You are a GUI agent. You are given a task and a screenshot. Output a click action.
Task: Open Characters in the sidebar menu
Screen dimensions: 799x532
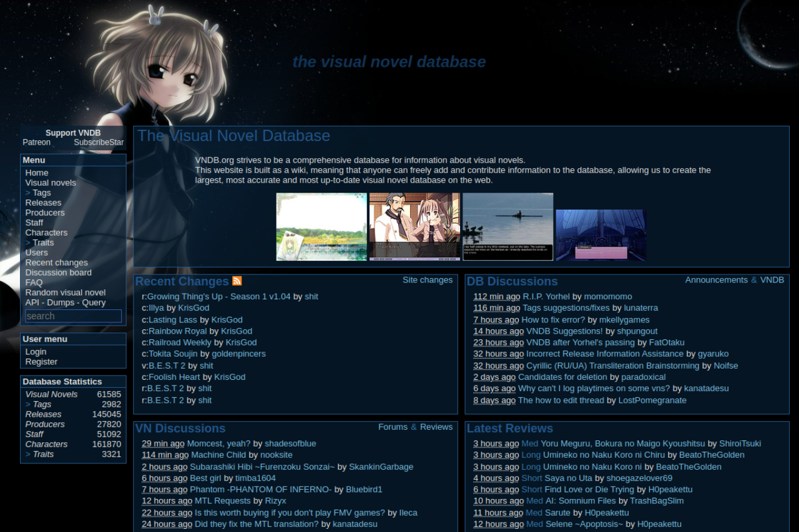tap(46, 233)
